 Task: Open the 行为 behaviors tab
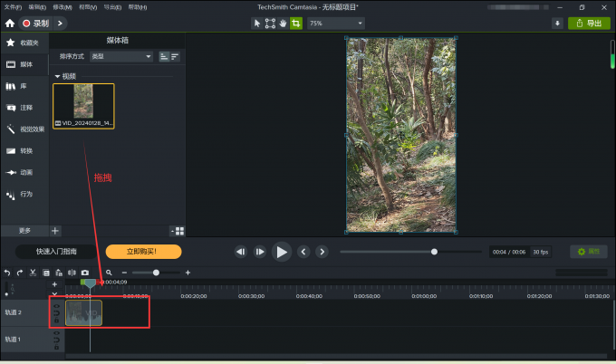pyautogui.click(x=24, y=194)
